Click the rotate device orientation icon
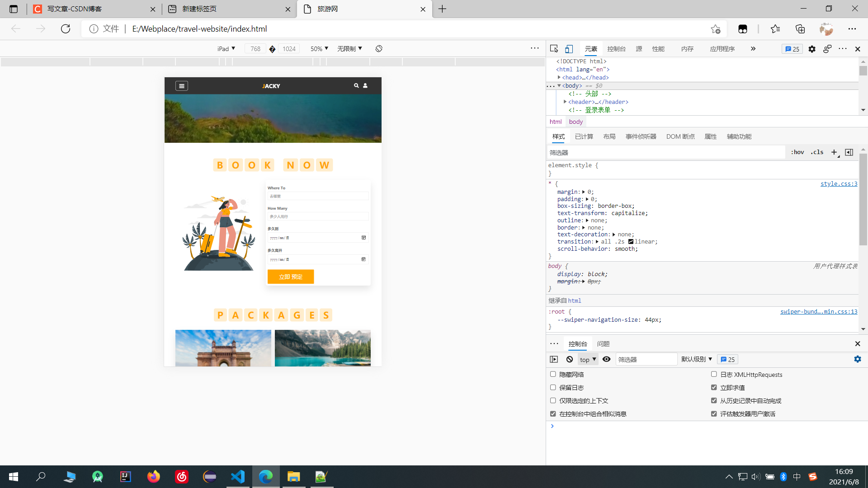The width and height of the screenshot is (868, 488). (x=379, y=49)
